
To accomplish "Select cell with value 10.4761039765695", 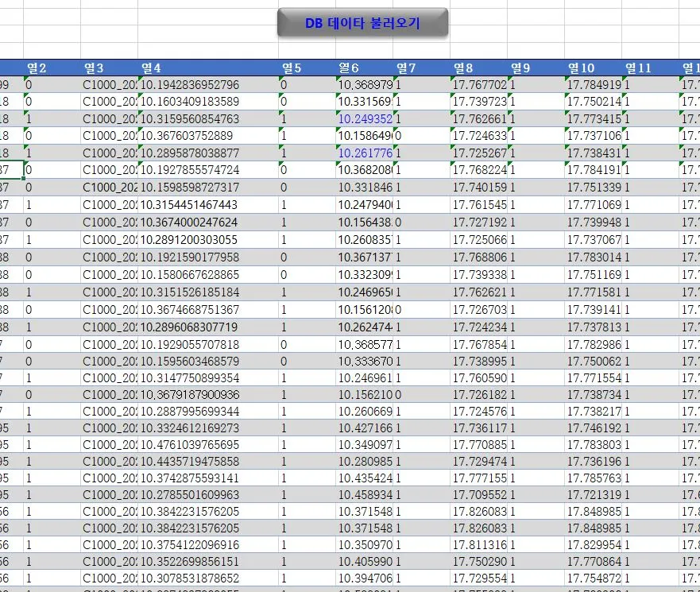I will click(x=208, y=445).
